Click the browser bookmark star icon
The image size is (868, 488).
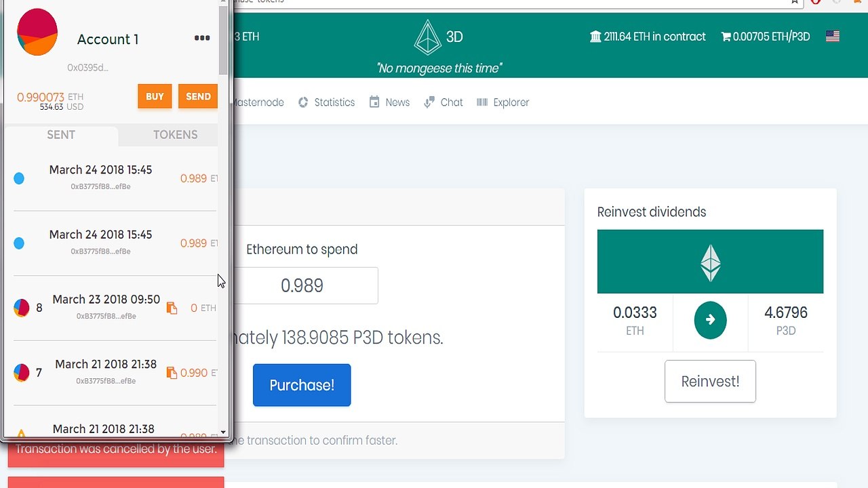795,2
